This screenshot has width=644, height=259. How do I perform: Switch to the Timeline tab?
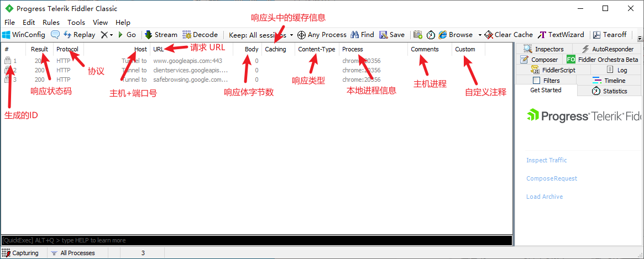click(x=609, y=81)
